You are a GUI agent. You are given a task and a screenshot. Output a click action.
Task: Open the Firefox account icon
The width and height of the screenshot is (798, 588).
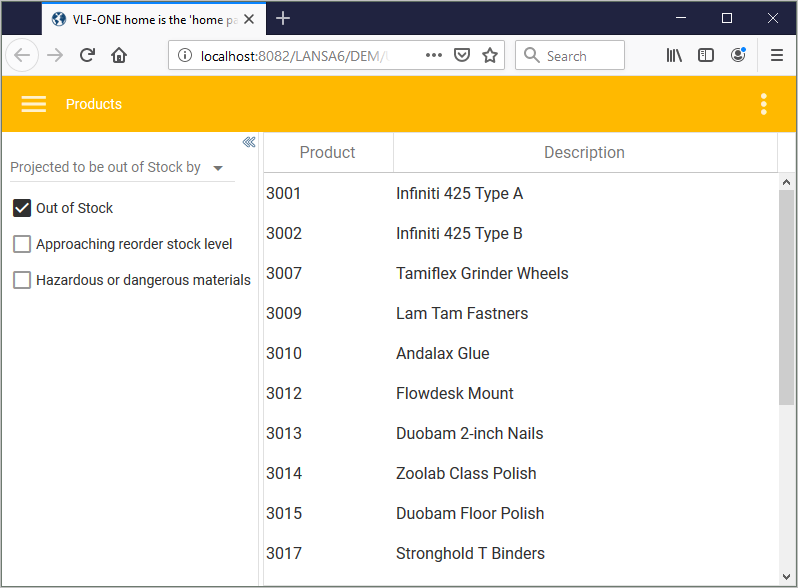tap(738, 56)
